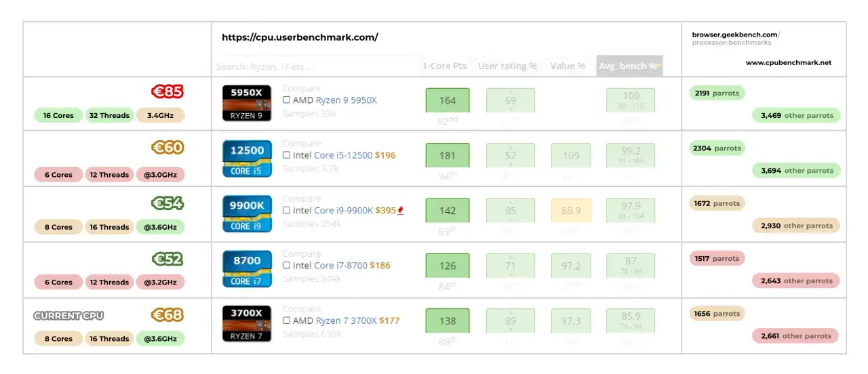Click the cpu.userbenchmark.com URL heading

300,37
